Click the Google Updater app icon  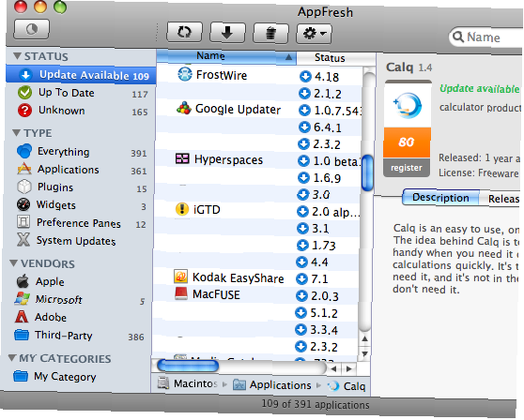click(184, 108)
